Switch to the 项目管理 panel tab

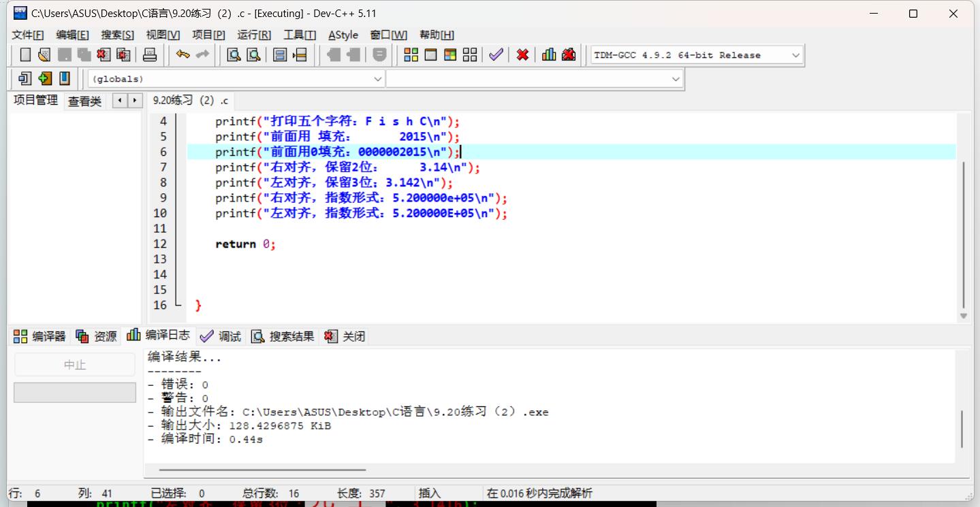point(36,100)
